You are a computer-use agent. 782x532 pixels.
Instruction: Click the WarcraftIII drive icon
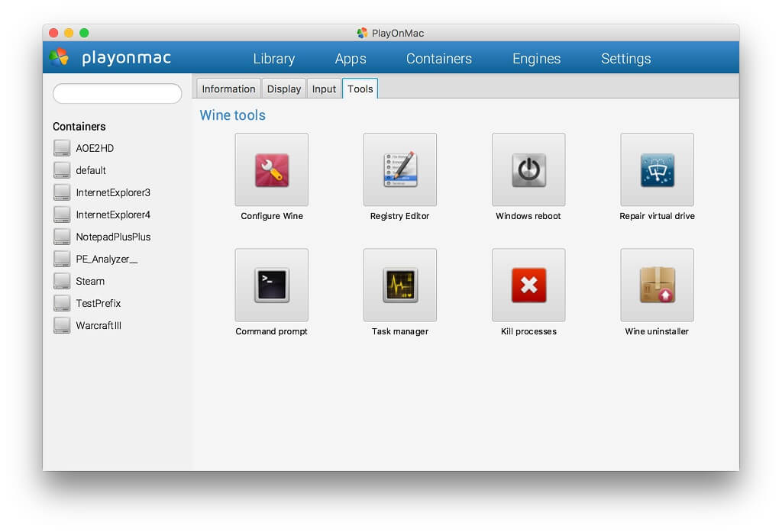click(x=62, y=325)
